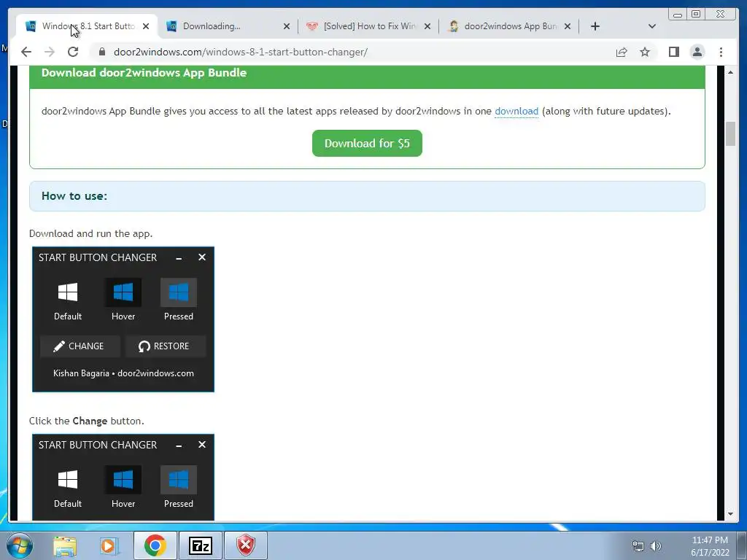Reload the current page
The image size is (747, 560).
tap(73, 52)
